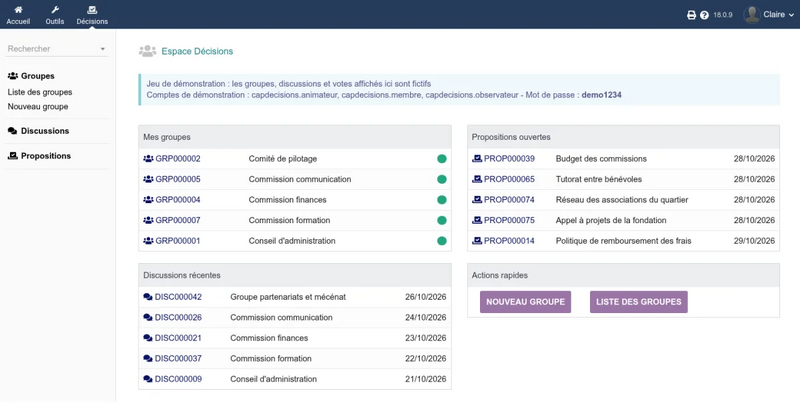Click proposition icon beside PROP000014
This screenshot has height=403, width=800.
tap(477, 241)
